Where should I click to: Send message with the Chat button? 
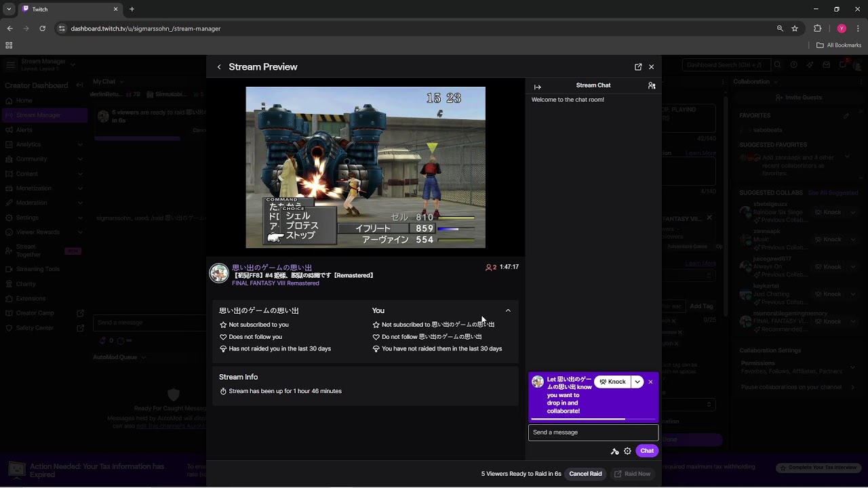tap(647, 451)
